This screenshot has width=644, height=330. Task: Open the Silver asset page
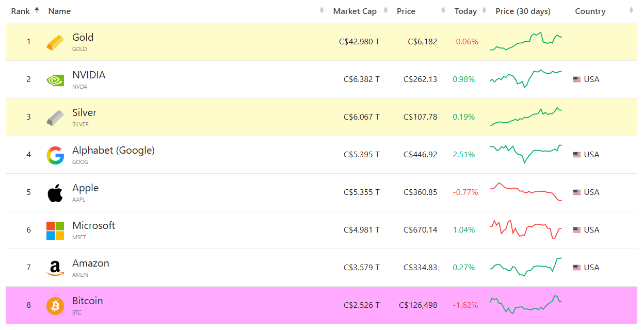click(x=84, y=112)
